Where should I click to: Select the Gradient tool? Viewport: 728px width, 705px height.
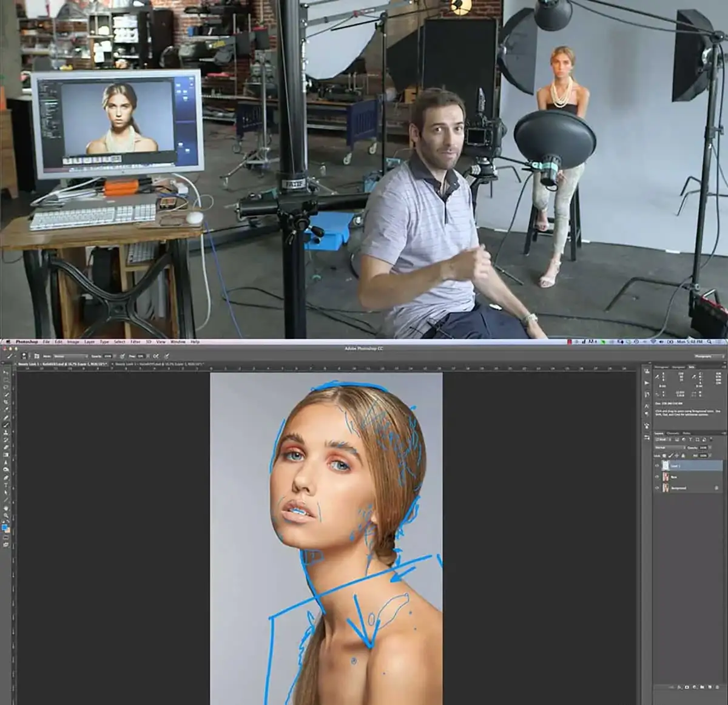[7, 454]
